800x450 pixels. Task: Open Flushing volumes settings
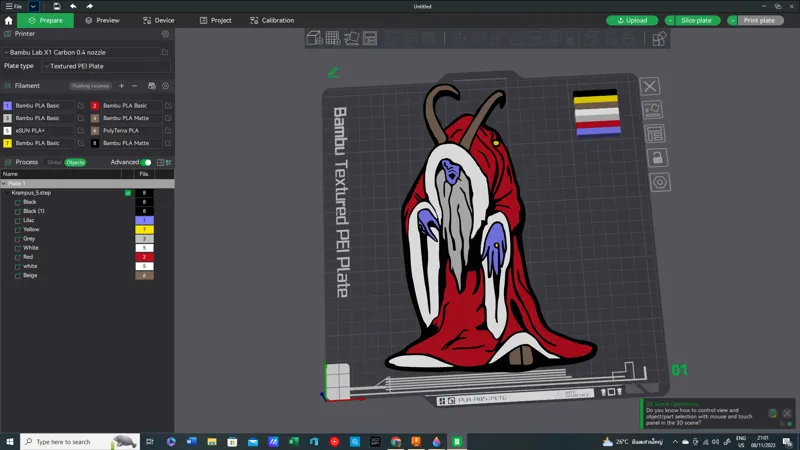90,86
